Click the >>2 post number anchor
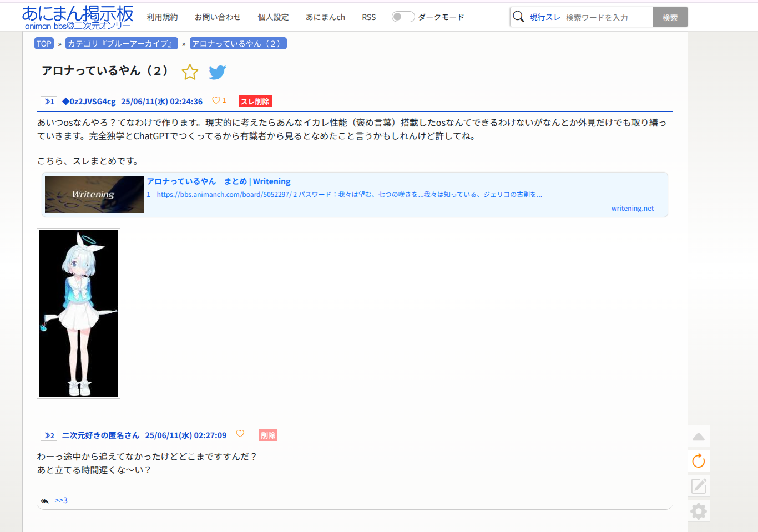The height and width of the screenshot is (532, 758). (49, 435)
